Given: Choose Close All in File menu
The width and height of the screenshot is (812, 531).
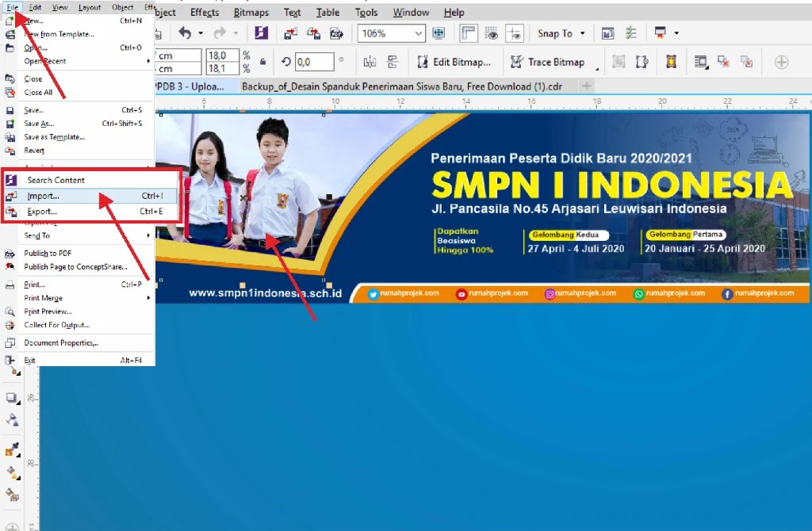Looking at the screenshot, I should click(x=79, y=92).
